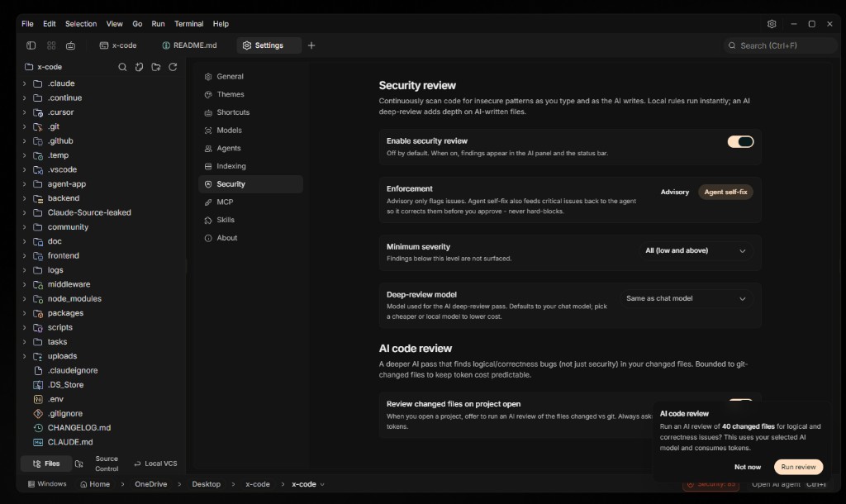Open the Selection menu
The width and height of the screenshot is (846, 504).
pos(81,24)
